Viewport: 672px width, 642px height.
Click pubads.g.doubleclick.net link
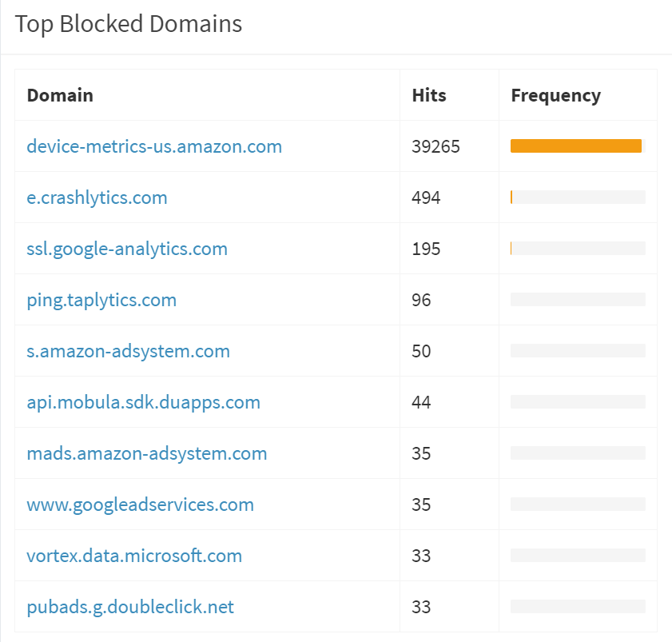130,607
